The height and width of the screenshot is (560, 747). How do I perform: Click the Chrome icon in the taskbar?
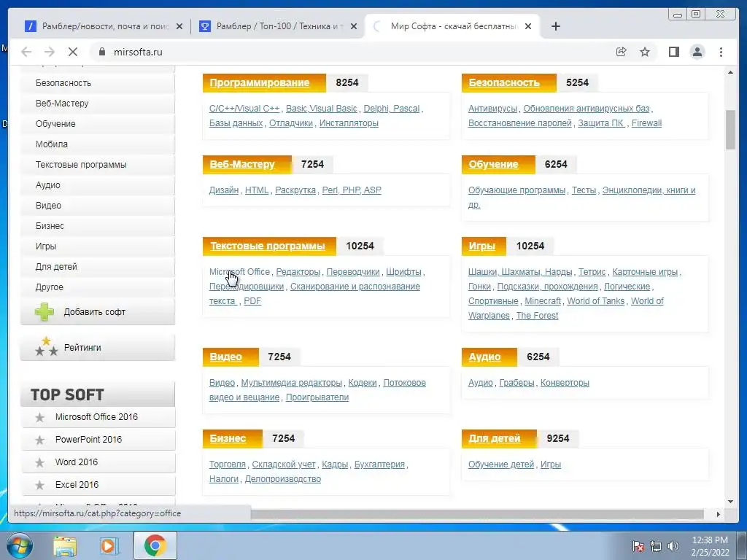(155, 545)
